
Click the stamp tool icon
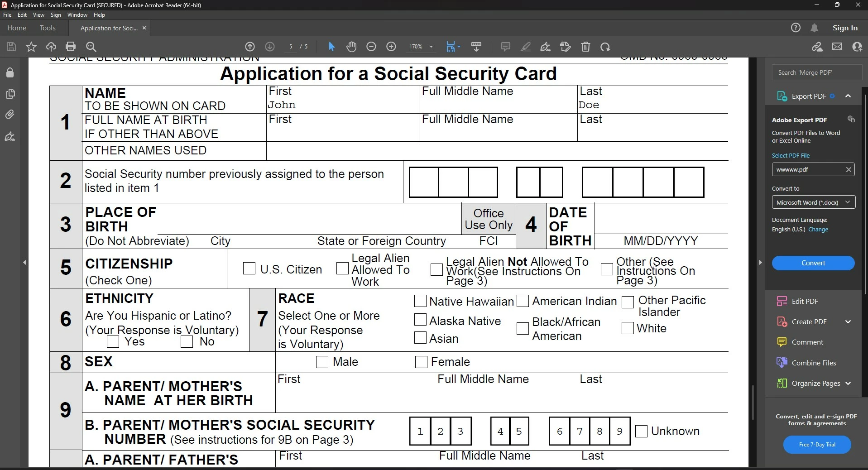click(x=566, y=47)
